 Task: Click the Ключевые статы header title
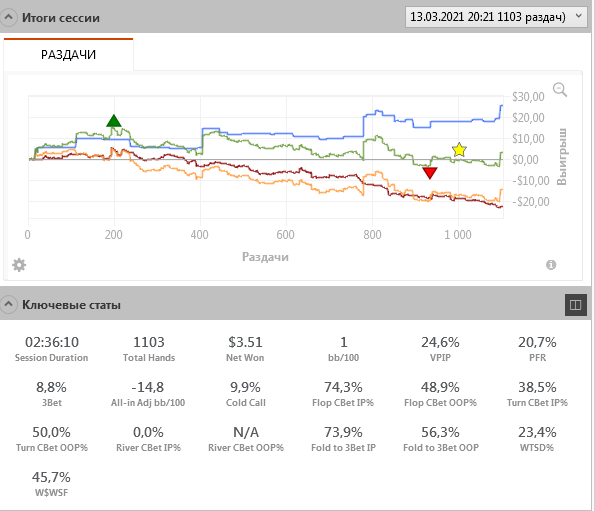coord(71,305)
